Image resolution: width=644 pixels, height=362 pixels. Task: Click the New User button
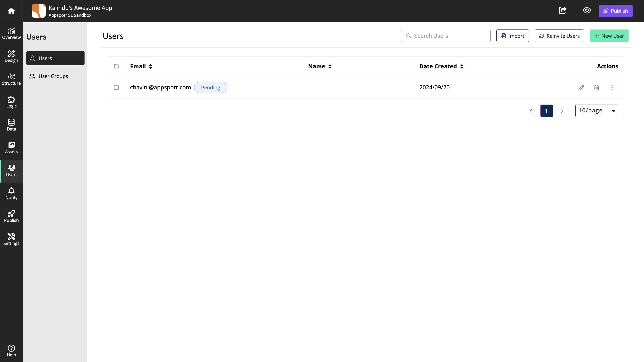pos(609,36)
